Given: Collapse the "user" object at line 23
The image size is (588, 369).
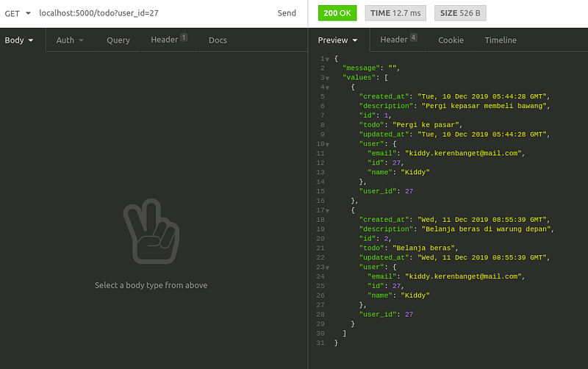Looking at the screenshot, I should pyautogui.click(x=327, y=268).
